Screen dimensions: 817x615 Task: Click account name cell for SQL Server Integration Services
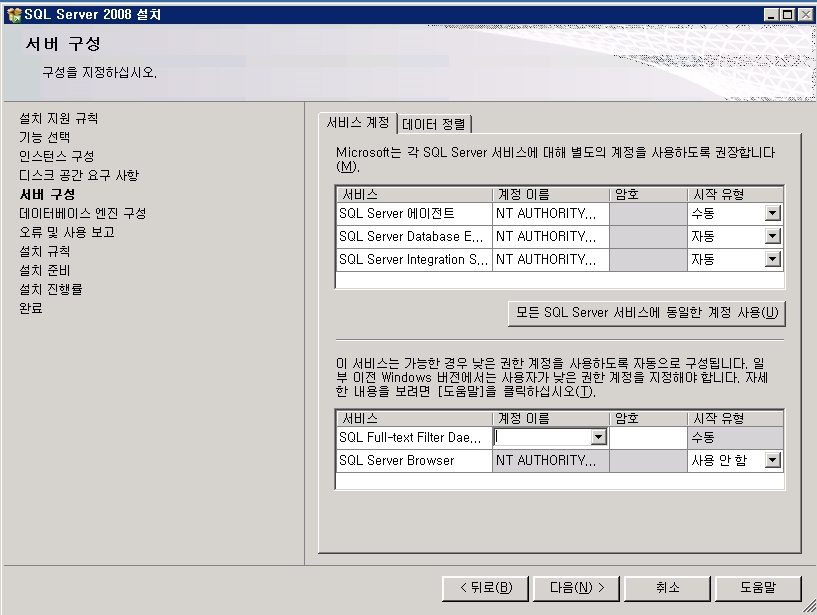[x=551, y=259]
